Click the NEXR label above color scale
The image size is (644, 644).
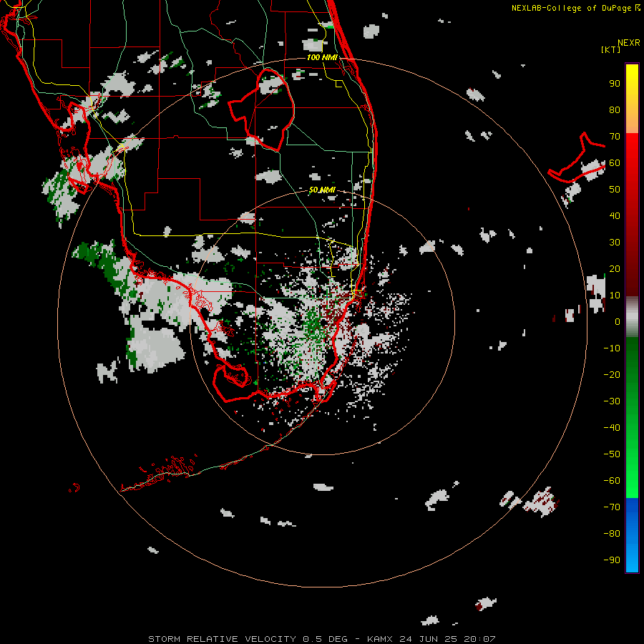tap(628, 43)
